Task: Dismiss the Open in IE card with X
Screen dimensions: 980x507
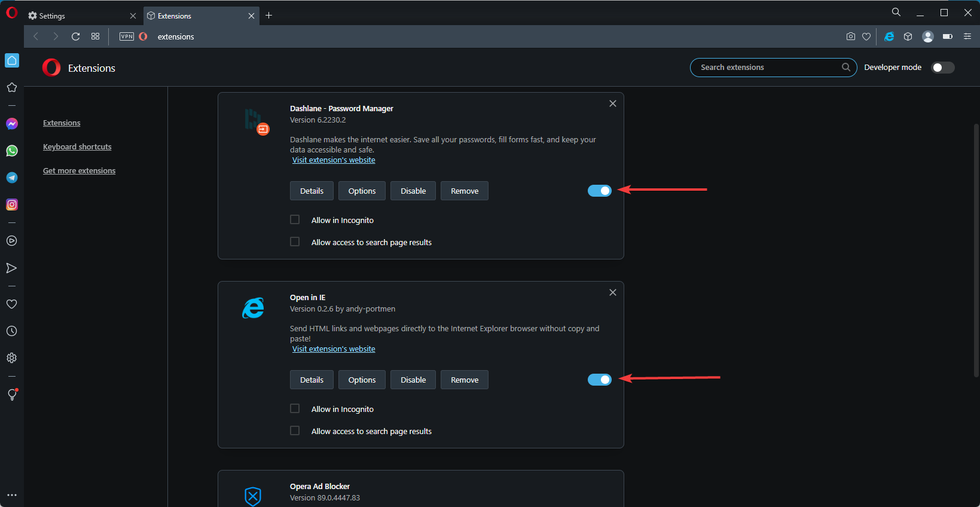Action: tap(613, 292)
